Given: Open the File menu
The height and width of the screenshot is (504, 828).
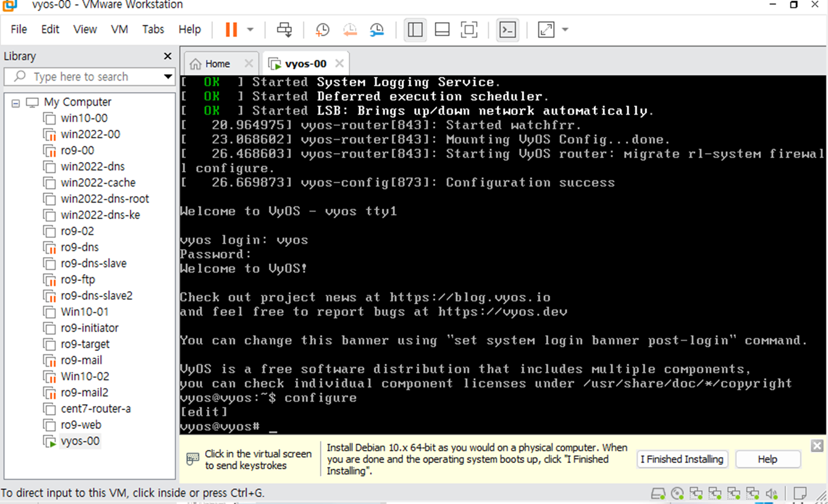Looking at the screenshot, I should [19, 30].
